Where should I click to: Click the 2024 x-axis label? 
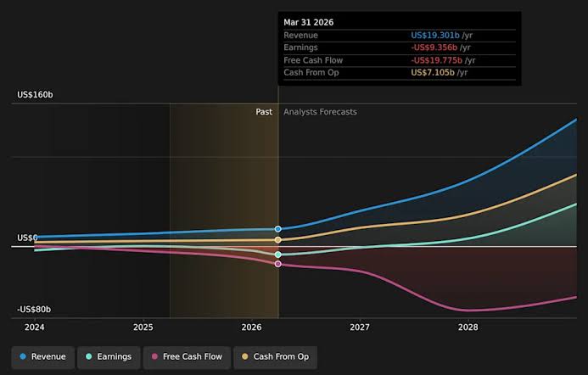(35, 327)
